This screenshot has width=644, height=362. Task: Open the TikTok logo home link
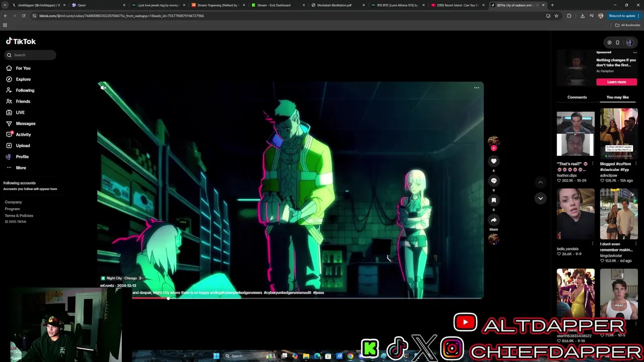tap(21, 41)
